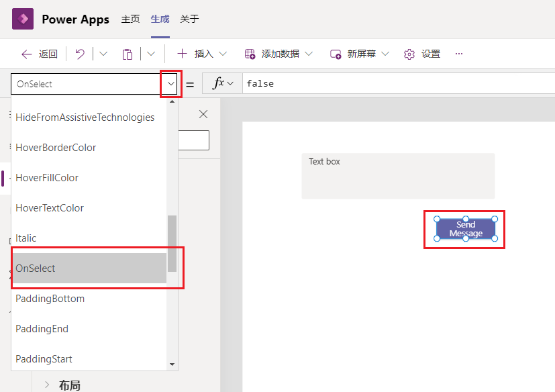
Task: Expand the paste options chevron
Action: (151, 54)
